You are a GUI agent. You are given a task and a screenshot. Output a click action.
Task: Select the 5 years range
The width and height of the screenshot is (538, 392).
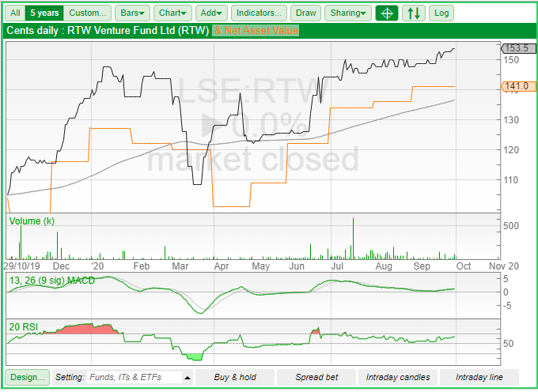coord(44,13)
